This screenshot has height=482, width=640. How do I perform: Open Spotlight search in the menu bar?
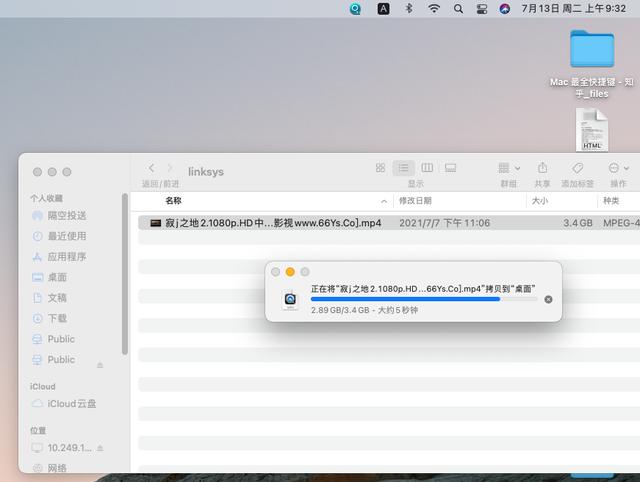(458, 9)
